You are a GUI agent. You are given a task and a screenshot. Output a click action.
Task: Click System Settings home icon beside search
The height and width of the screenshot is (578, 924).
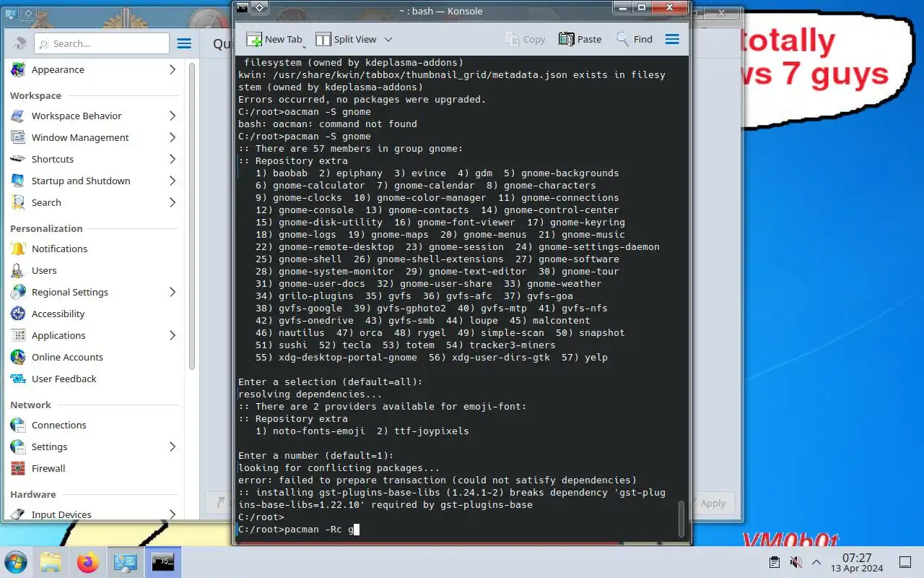tap(19, 43)
